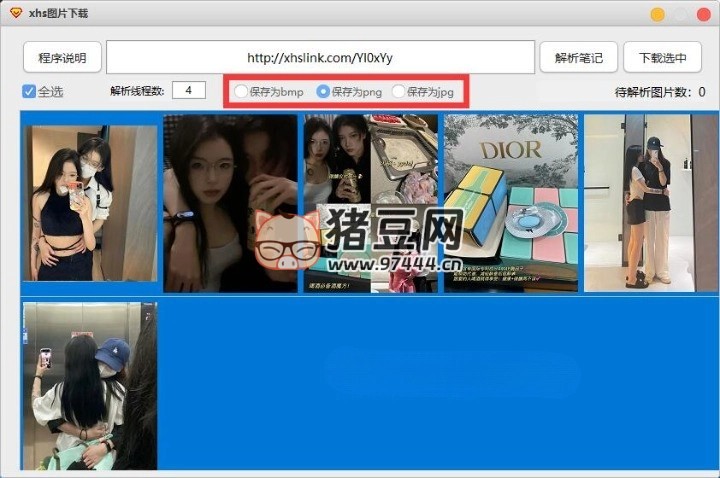The image size is (720, 478).
Task: Click the yellow minimize window button
Action: point(658,14)
